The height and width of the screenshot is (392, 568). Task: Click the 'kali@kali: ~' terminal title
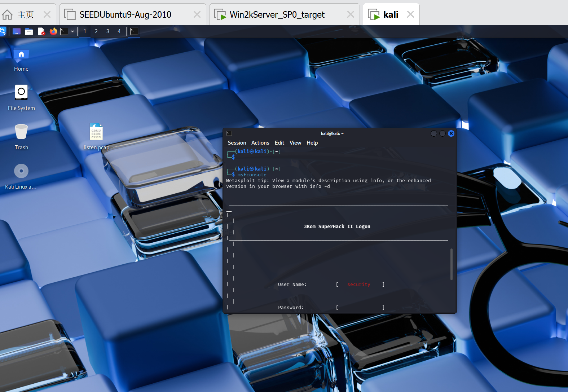(333, 133)
